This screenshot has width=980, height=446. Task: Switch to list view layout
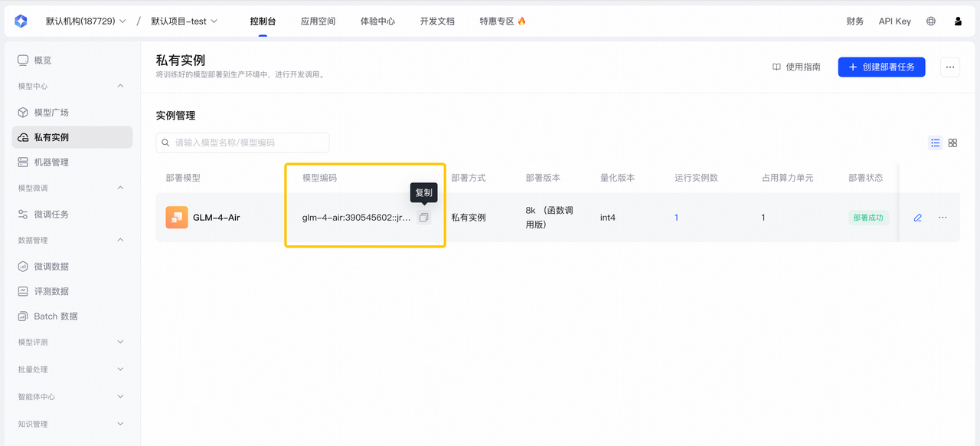pyautogui.click(x=935, y=143)
